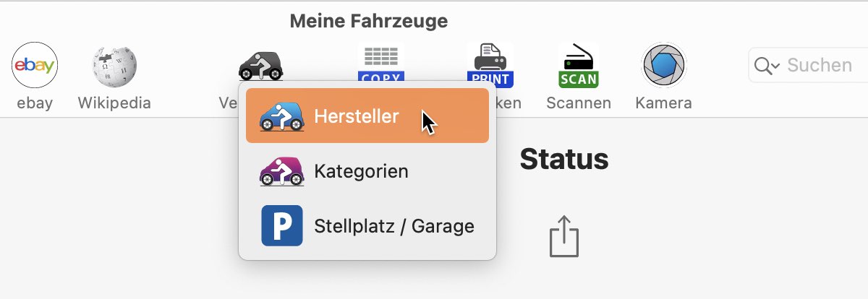
Task: Click the Wikipedia globe icon
Action: (x=114, y=65)
